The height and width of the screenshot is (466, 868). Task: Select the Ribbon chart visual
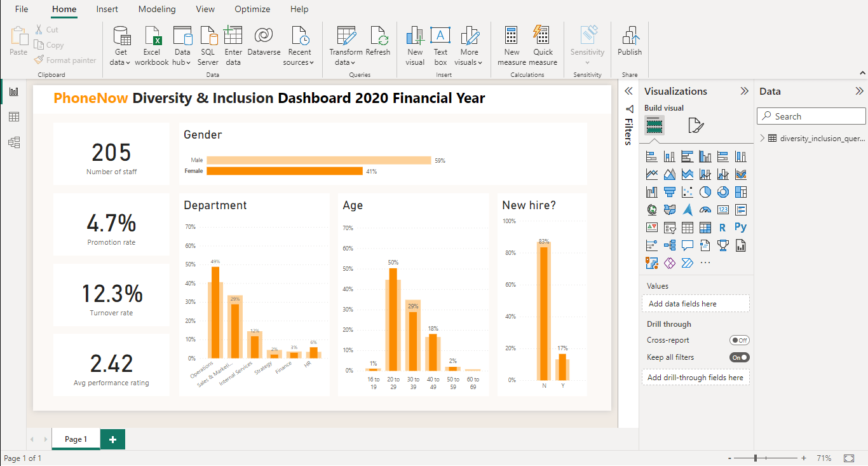[740, 174]
